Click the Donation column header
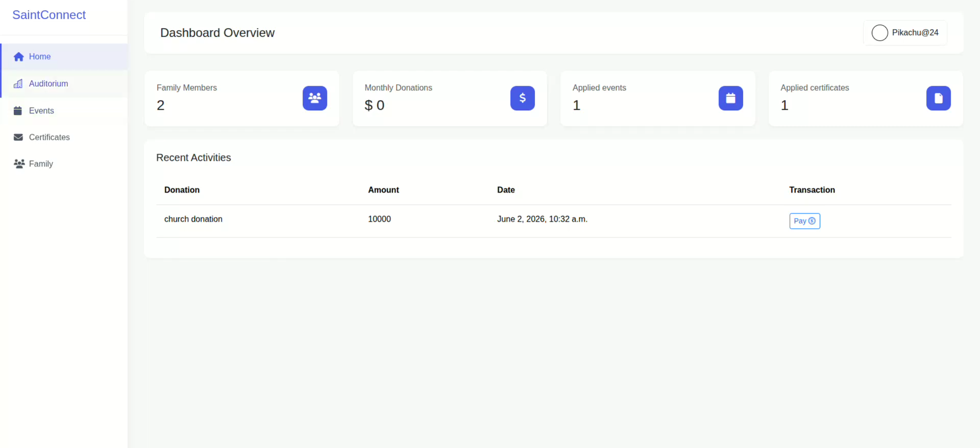 [182, 190]
